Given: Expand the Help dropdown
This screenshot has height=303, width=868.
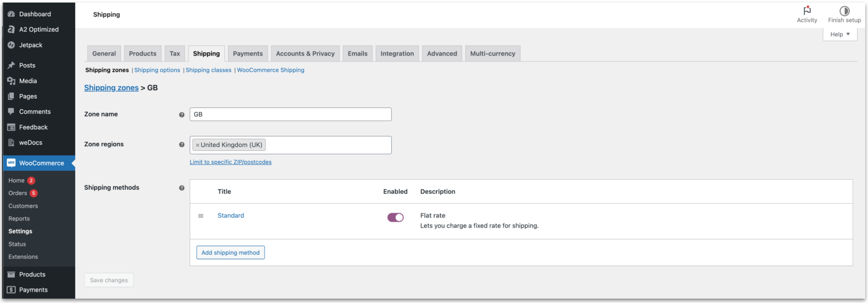Looking at the screenshot, I should [840, 34].
